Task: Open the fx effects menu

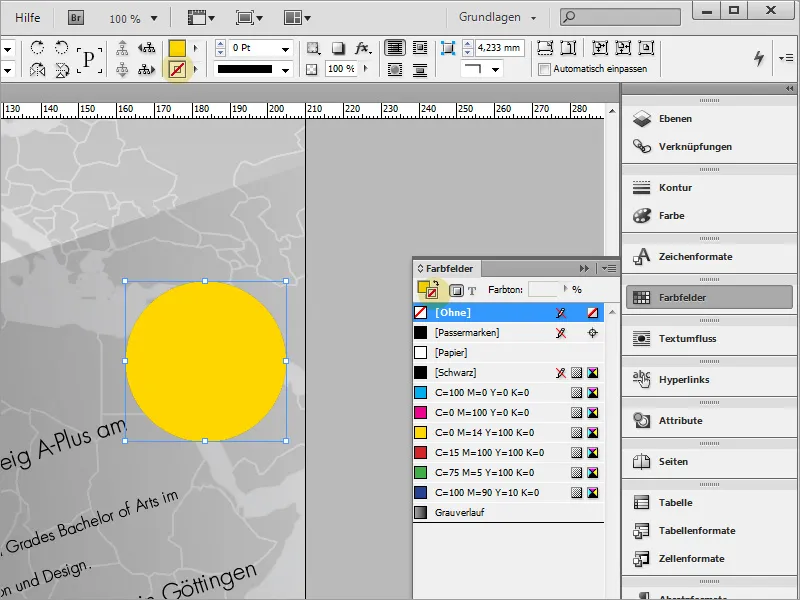Action: (363, 48)
